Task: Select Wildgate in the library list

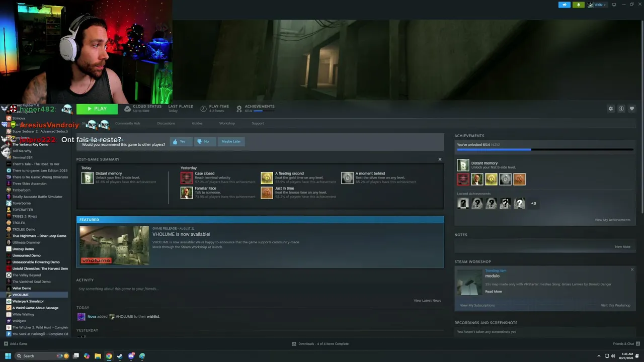Action: [x=34, y=321]
